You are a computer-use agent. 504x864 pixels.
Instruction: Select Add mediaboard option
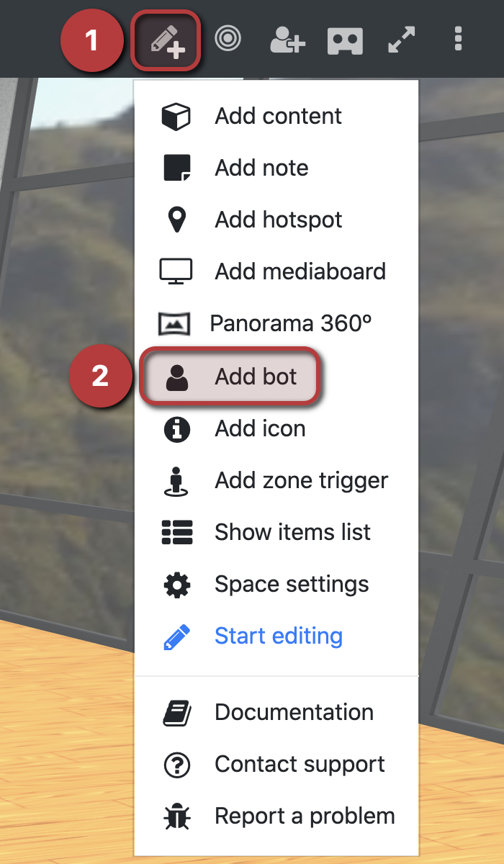coord(276,271)
